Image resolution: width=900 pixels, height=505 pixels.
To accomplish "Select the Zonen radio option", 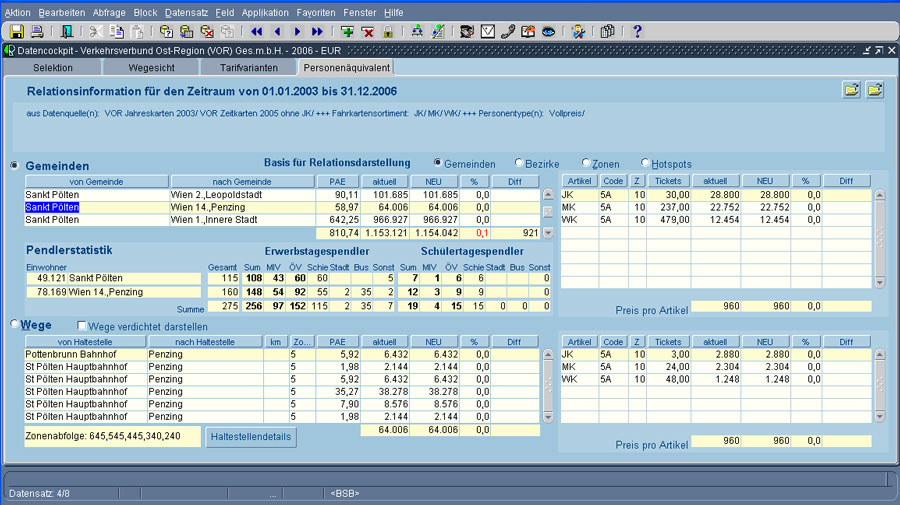I will 586,162.
